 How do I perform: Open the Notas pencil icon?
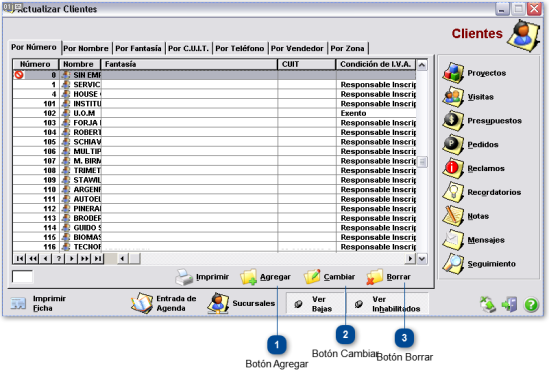tap(453, 216)
